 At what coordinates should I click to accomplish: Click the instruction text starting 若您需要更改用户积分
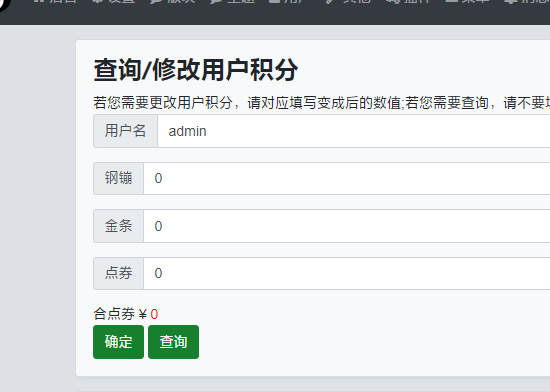(x=322, y=103)
